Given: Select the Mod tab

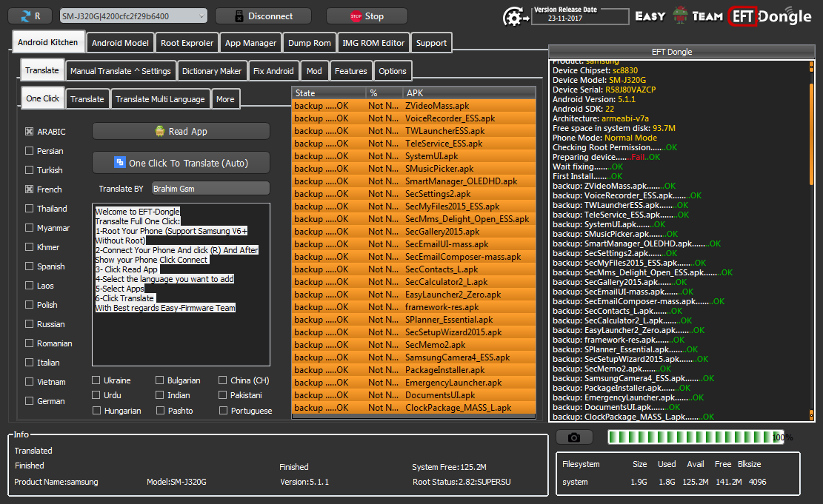Looking at the screenshot, I should (314, 71).
